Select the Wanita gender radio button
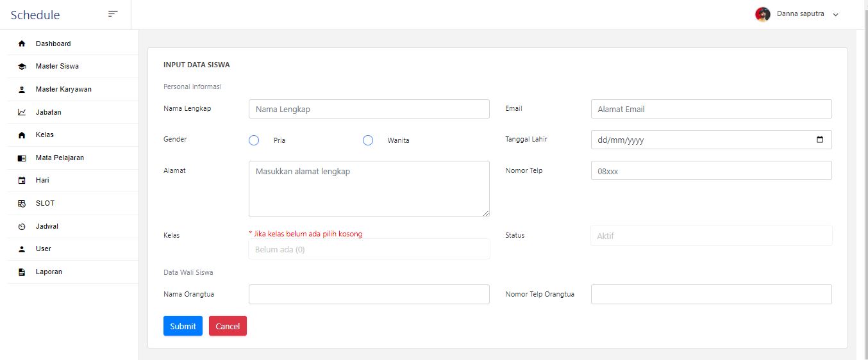The width and height of the screenshot is (868, 360). click(368, 140)
